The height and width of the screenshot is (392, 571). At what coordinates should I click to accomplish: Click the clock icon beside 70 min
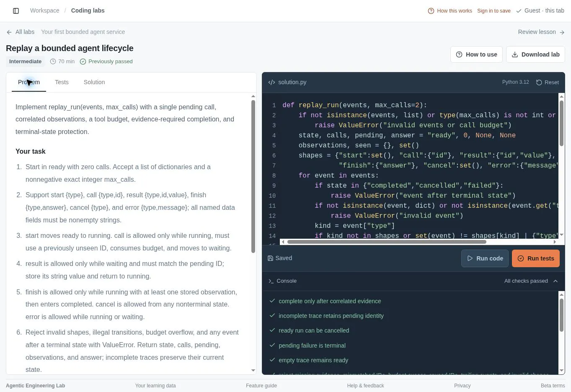(53, 62)
